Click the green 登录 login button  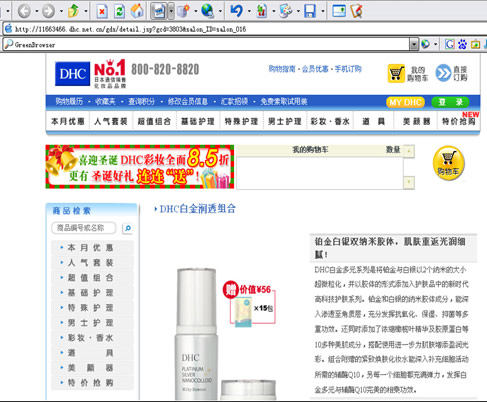pos(450,102)
